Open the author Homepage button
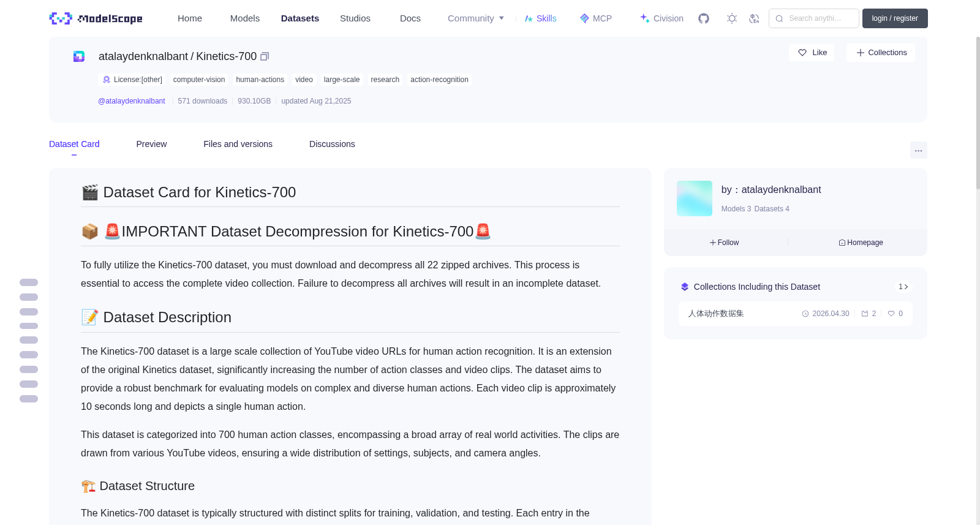 point(861,243)
